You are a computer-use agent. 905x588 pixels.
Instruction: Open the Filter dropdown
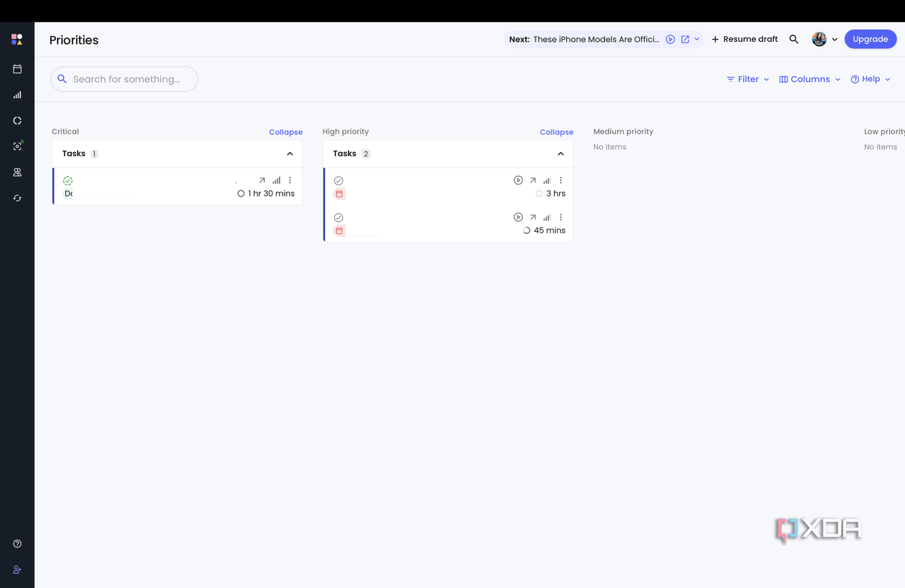pos(747,79)
